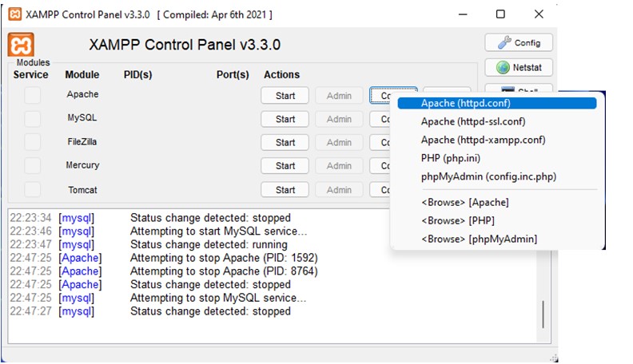Click the Apache module name label

[x=82, y=94]
